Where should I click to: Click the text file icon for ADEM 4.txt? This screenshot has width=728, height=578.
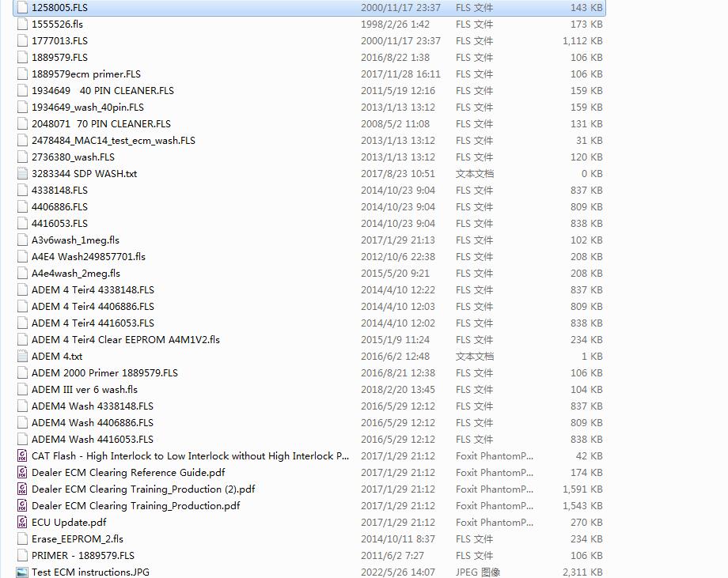coord(22,356)
